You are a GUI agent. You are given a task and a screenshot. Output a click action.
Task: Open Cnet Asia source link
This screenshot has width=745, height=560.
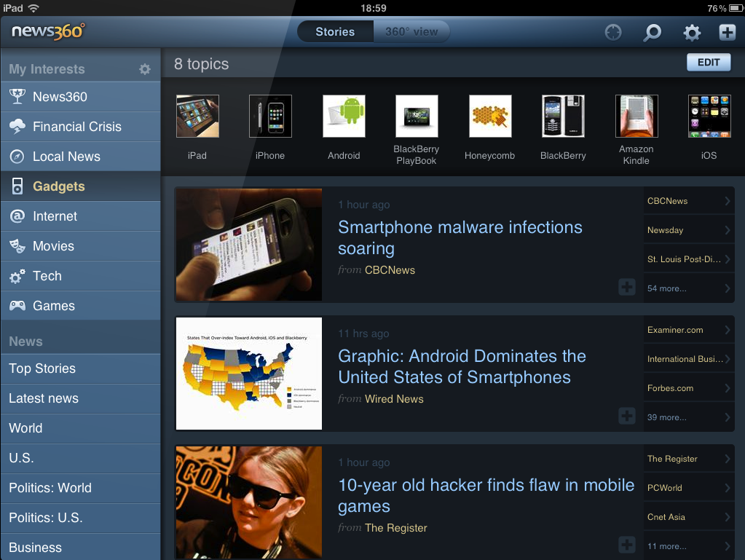click(x=688, y=517)
